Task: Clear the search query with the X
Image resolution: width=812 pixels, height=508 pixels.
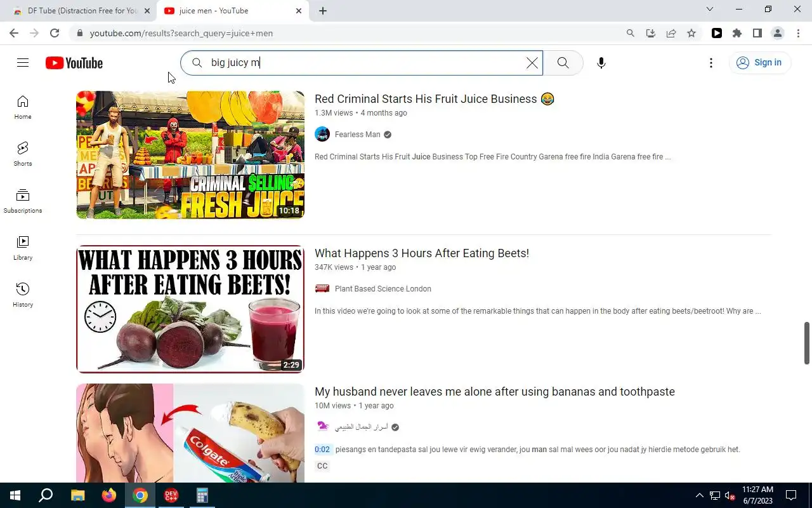Action: tap(532, 63)
